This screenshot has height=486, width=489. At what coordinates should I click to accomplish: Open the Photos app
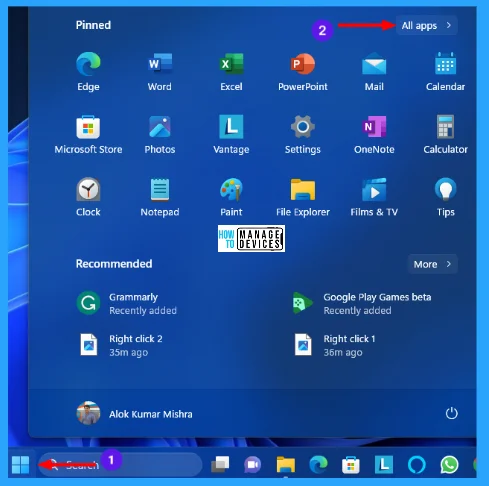pyautogui.click(x=160, y=134)
